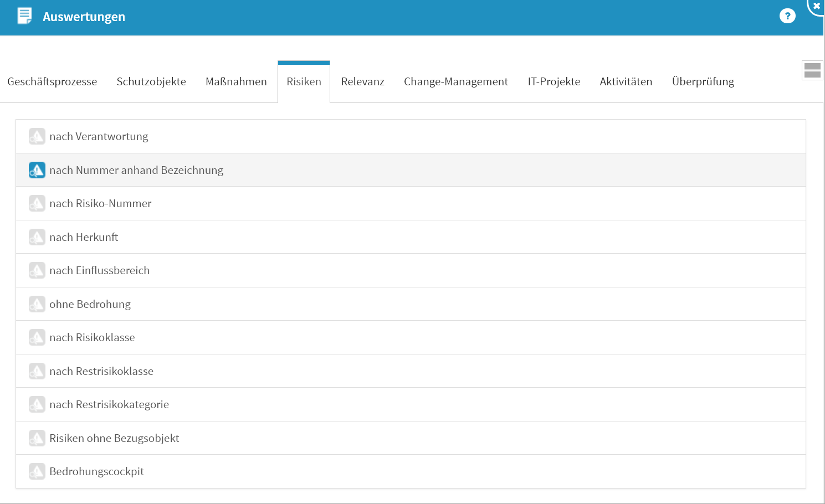Open the Schutzobjekte tab
Viewport: 825px width, 504px height.
pyautogui.click(x=151, y=81)
